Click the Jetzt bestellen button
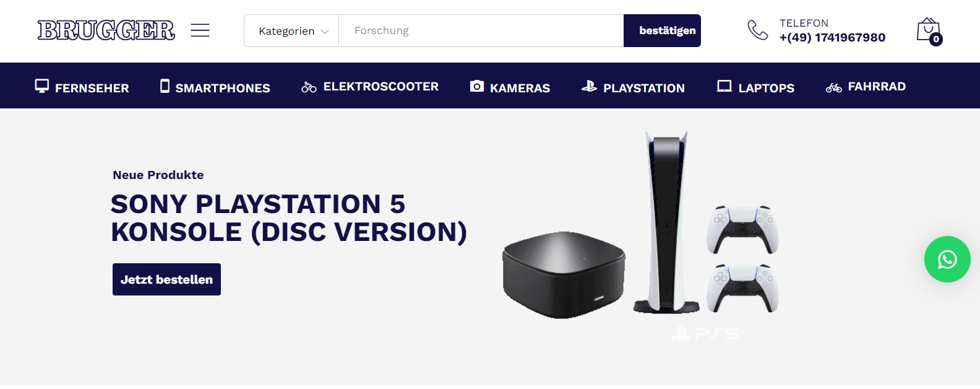980x389 pixels. point(166,279)
